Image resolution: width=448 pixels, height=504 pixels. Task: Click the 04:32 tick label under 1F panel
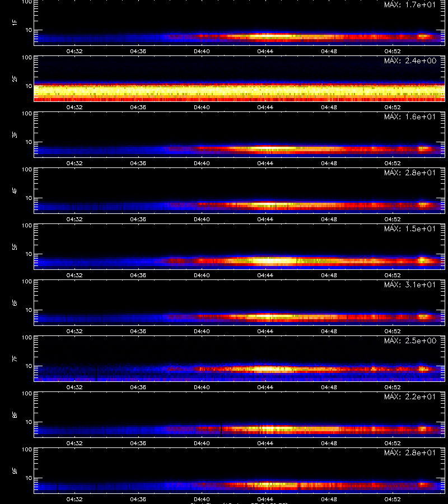(x=74, y=51)
